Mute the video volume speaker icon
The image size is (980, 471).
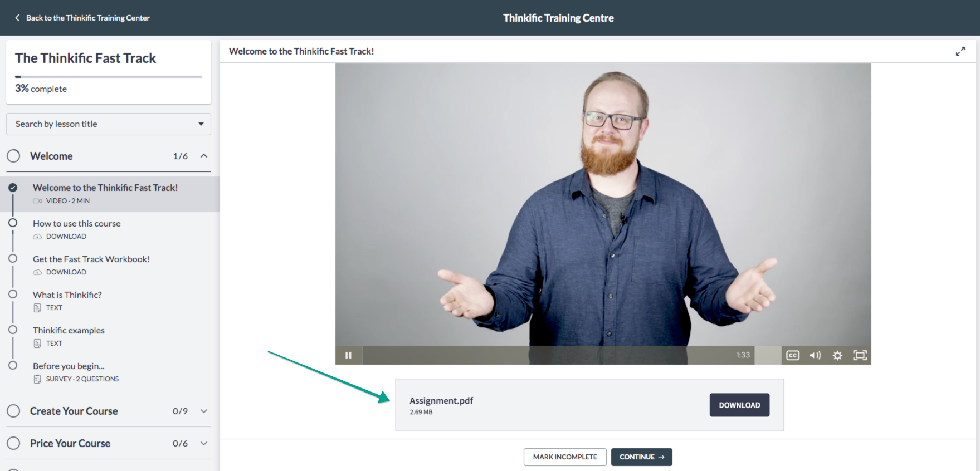pyautogui.click(x=815, y=355)
